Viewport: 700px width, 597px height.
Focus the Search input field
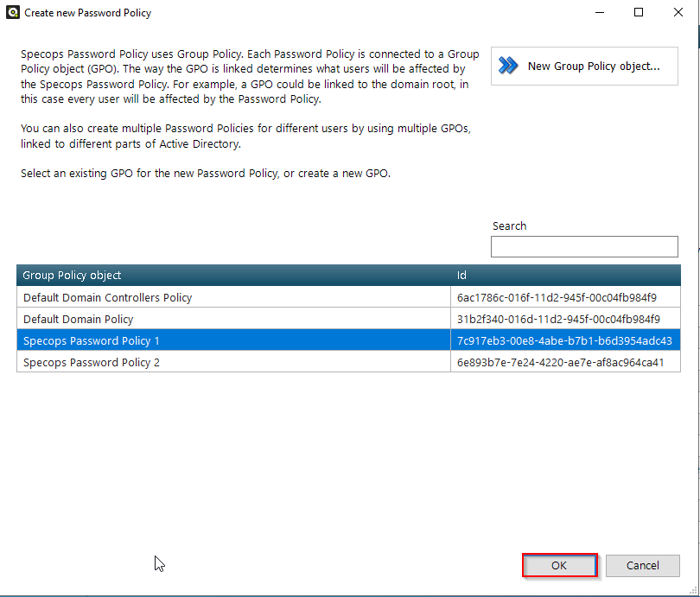click(584, 247)
